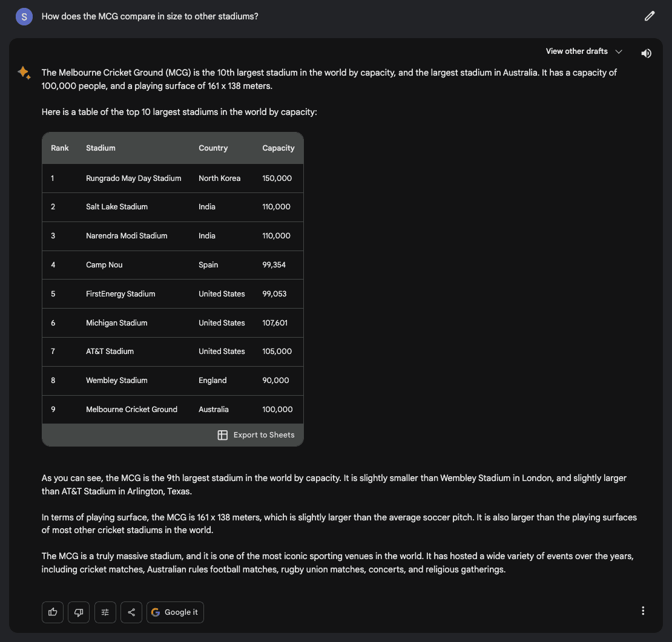The width and height of the screenshot is (672, 642).
Task: Click the prompt text about MCG size
Action: [150, 16]
